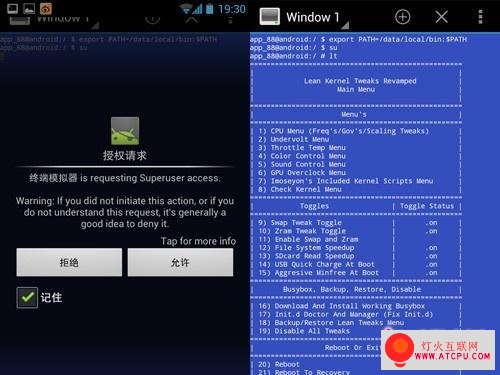Image resolution: width=500 pixels, height=375 pixels.
Task: Tap '14) USB Quick Charge At Boot'
Action: click(x=317, y=264)
